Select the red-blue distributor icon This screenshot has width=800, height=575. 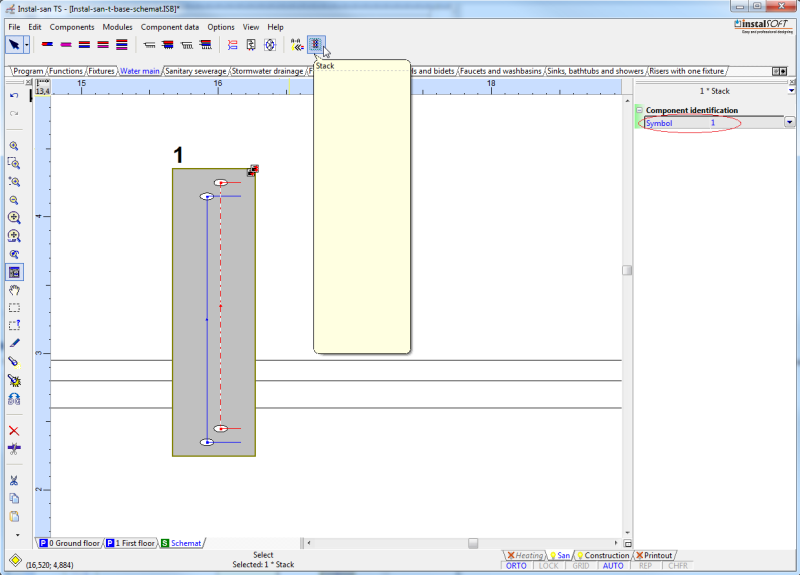point(168,45)
